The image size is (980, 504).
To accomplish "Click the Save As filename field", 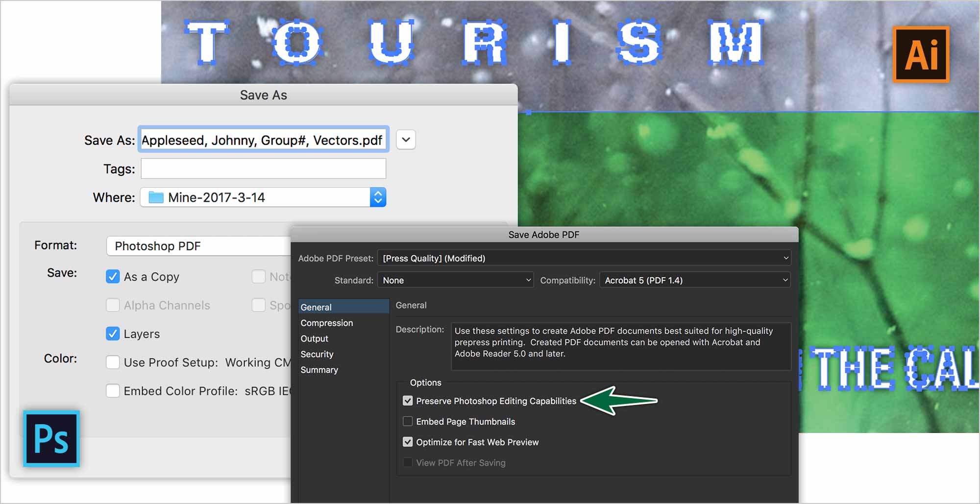I will click(x=263, y=140).
